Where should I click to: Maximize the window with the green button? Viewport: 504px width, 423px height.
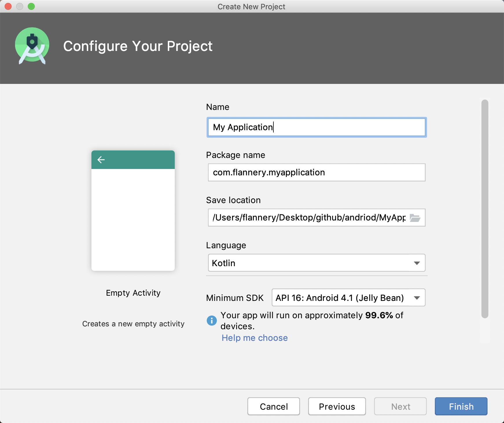click(31, 6)
